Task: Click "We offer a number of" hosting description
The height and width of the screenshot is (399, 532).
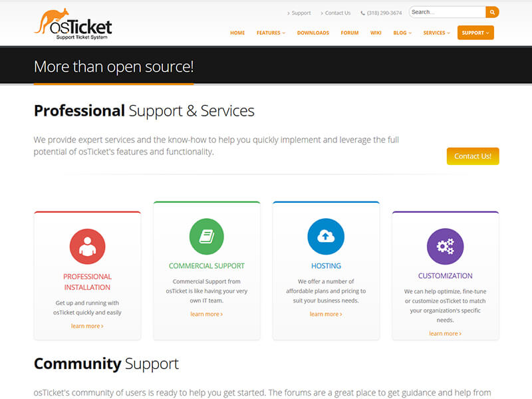Action: [326, 281]
